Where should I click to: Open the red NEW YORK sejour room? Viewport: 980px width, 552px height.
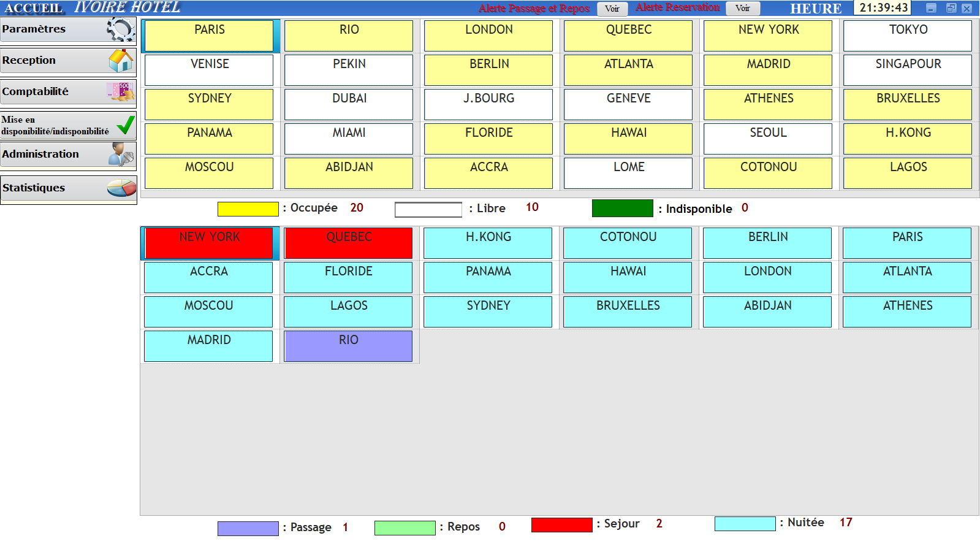[210, 243]
